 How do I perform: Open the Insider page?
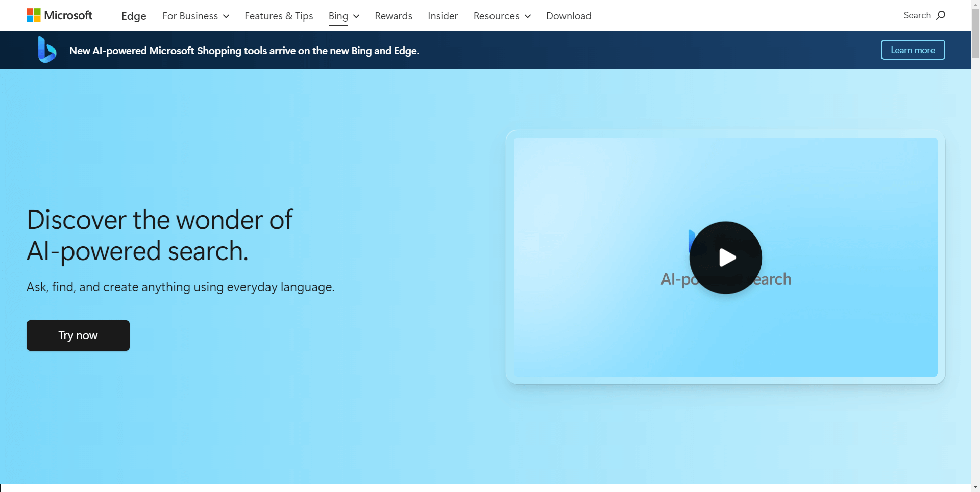pos(443,16)
